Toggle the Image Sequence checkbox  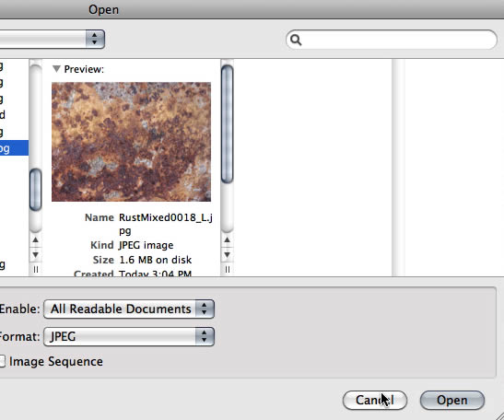click(x=2, y=361)
